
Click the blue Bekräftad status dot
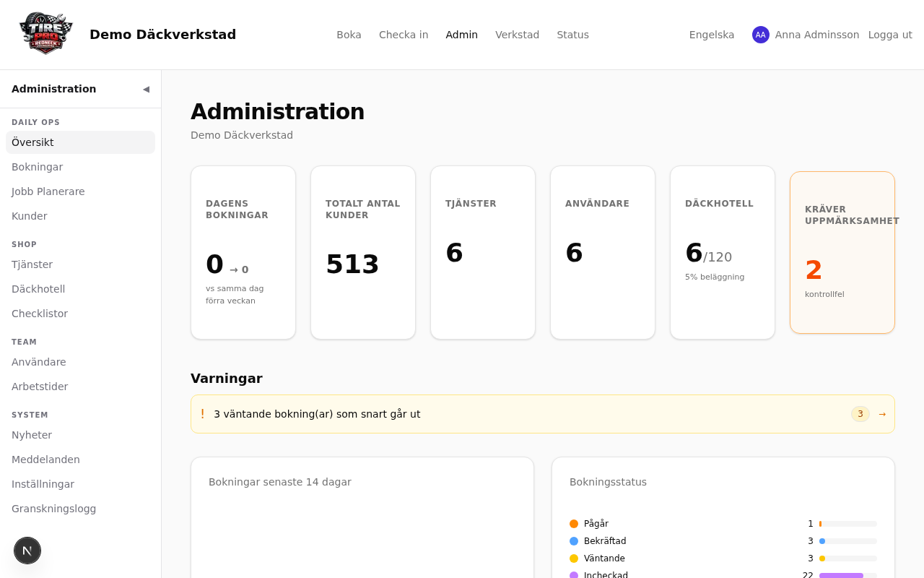[x=573, y=540]
